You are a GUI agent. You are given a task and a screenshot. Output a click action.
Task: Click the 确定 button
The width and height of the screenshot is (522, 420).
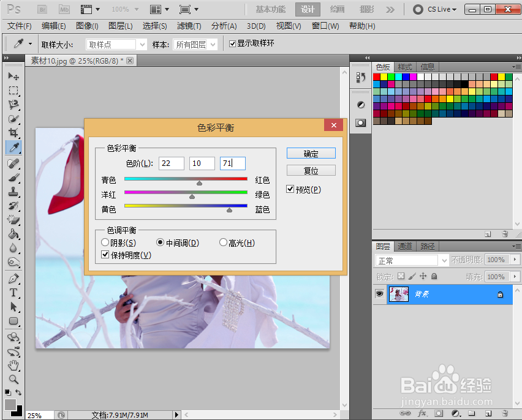coord(311,154)
